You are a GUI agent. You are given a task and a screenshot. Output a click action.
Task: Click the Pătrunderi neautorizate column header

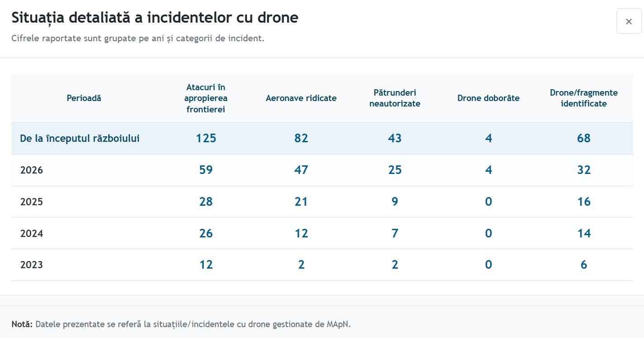[395, 98]
